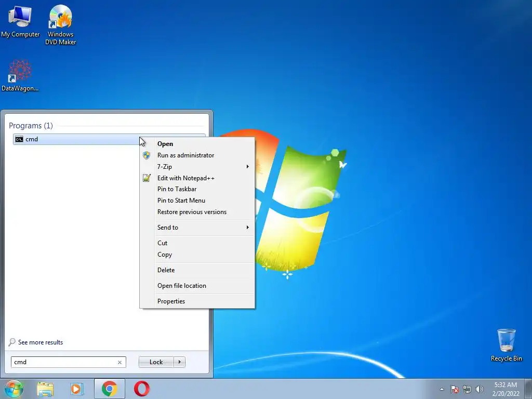
Task: Select the Windows DVD Maker desktop shortcut
Action: pyautogui.click(x=60, y=25)
